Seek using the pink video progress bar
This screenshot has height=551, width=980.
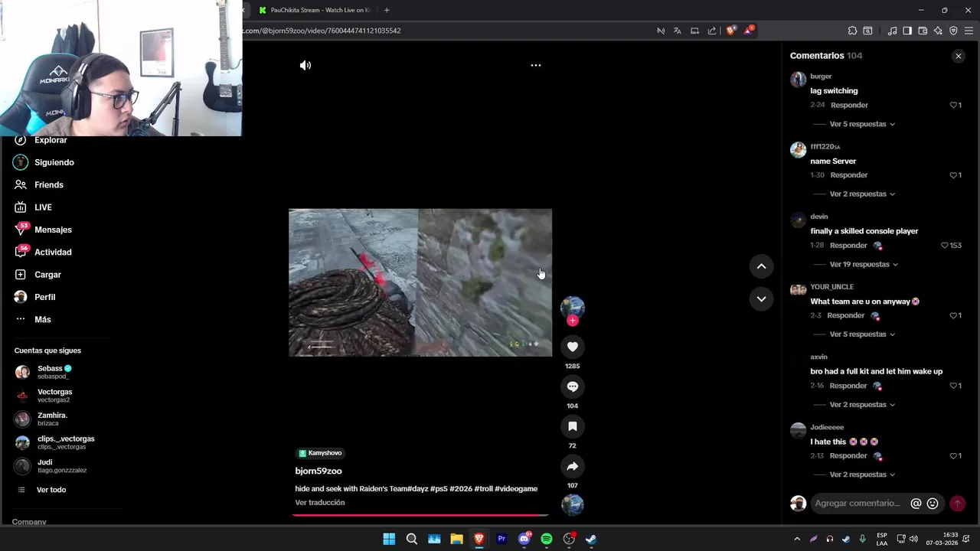(x=420, y=515)
